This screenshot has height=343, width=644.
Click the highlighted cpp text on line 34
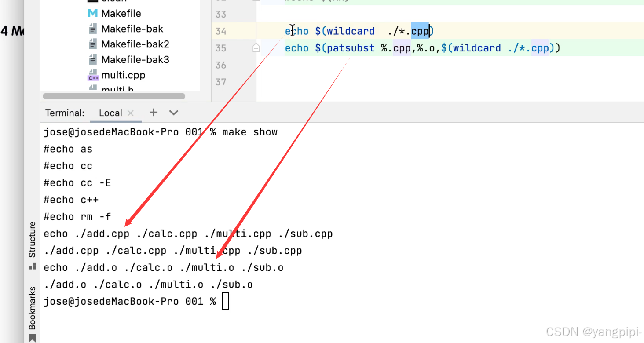(x=420, y=31)
